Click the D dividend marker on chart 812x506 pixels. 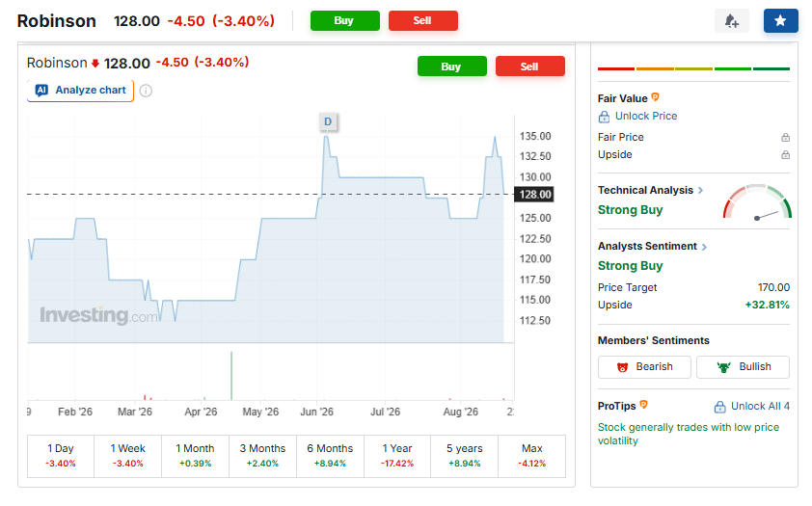(x=328, y=122)
